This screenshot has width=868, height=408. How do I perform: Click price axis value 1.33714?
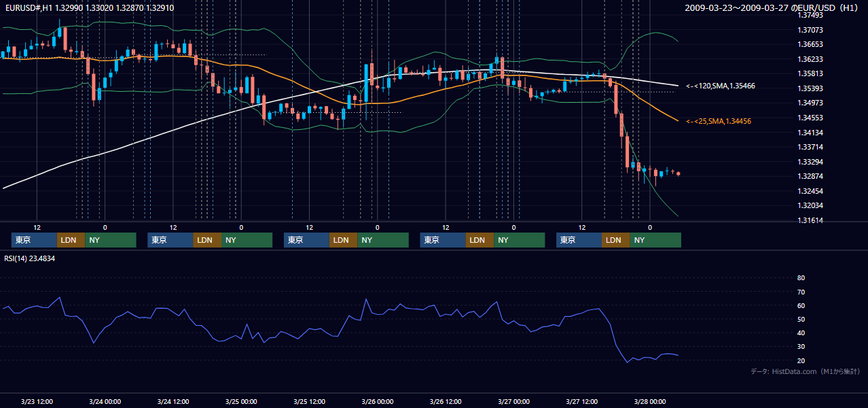click(810, 147)
